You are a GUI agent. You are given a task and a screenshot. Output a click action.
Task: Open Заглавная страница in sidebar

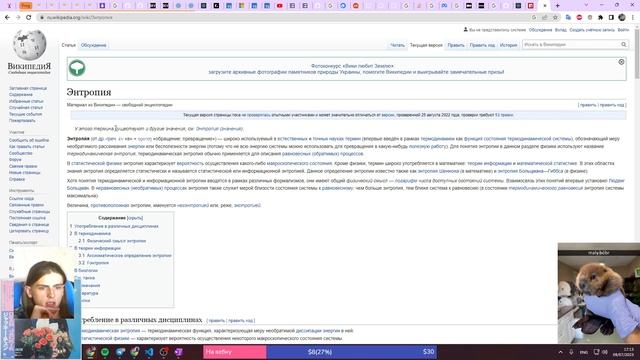(x=28, y=88)
